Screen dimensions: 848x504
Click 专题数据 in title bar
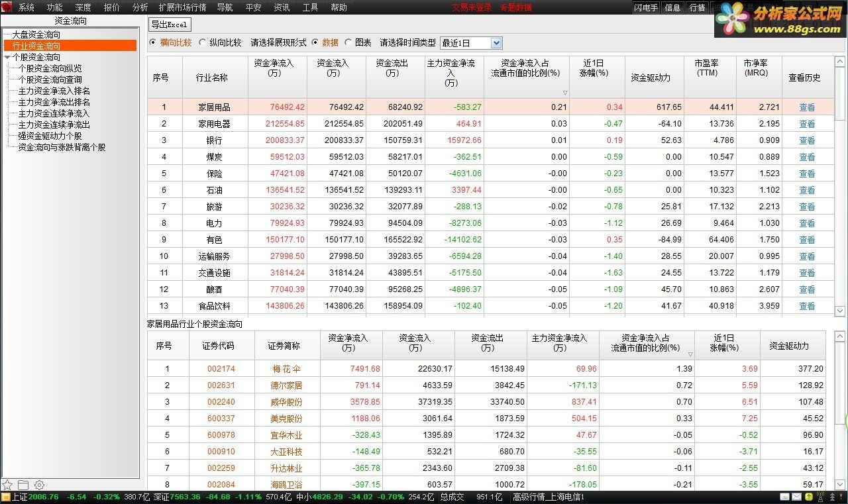coord(515,8)
